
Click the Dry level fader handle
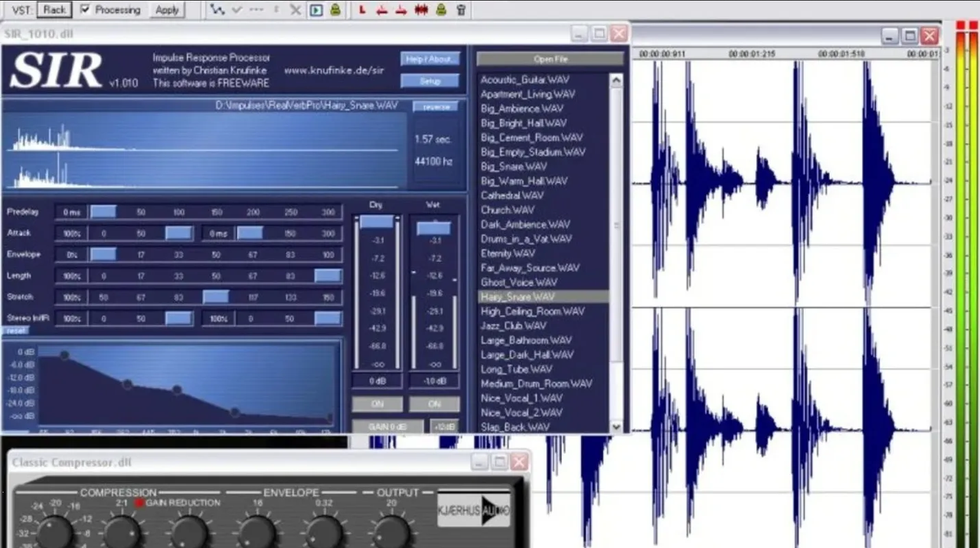pyautogui.click(x=376, y=222)
